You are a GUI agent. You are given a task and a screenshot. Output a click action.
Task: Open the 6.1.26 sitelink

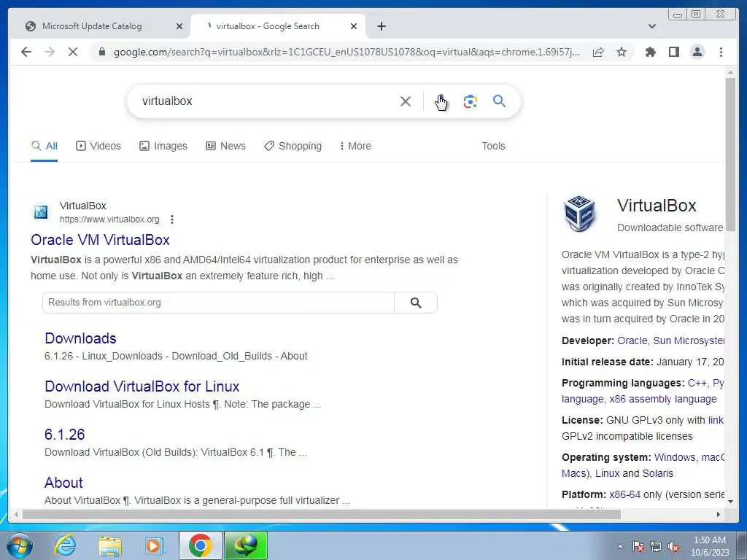[65, 435]
